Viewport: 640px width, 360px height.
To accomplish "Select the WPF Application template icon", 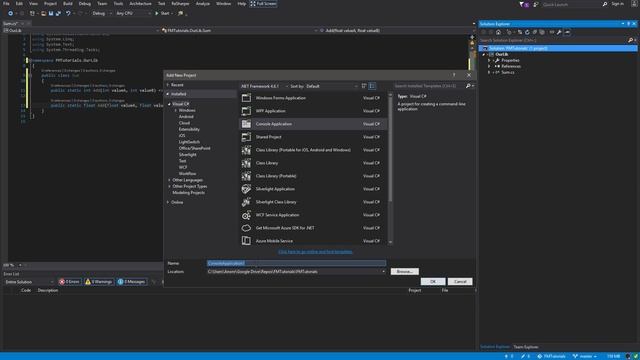I will tap(246, 111).
